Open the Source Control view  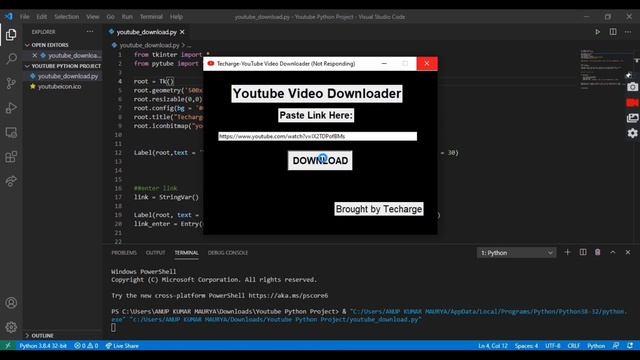coord(11,83)
